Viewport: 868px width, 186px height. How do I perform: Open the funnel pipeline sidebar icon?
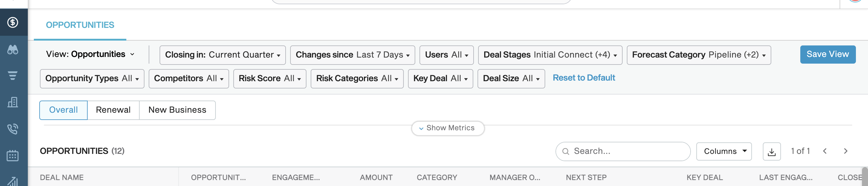tap(13, 76)
